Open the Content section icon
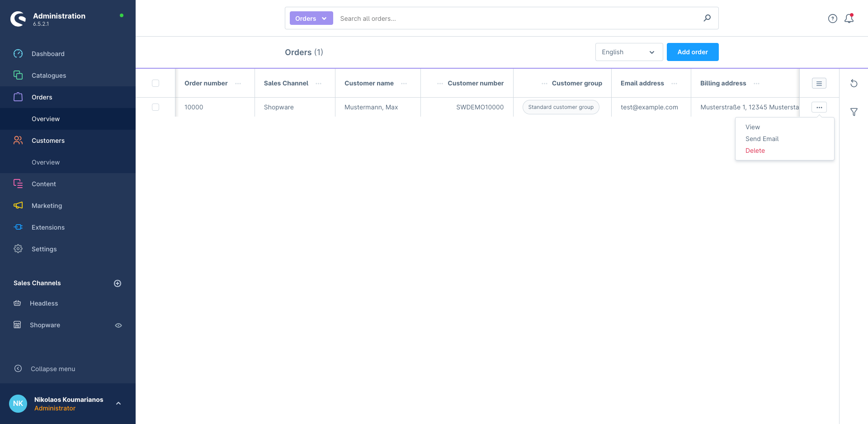868x424 pixels. [x=18, y=184]
